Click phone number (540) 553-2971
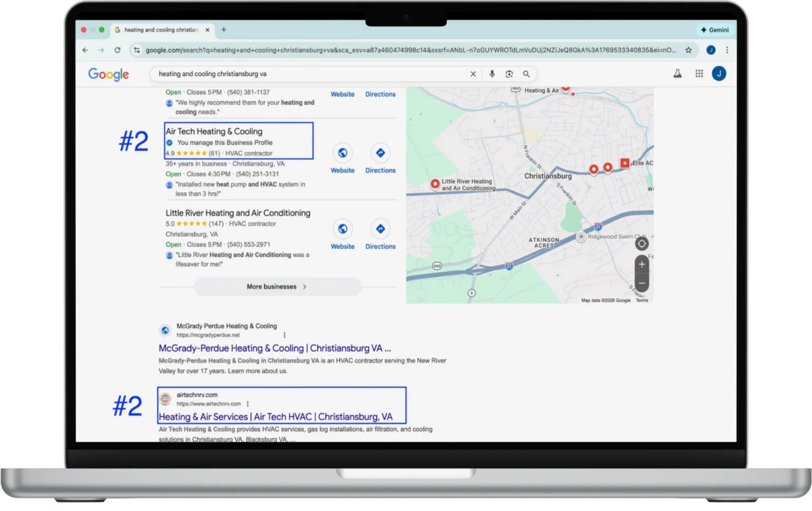 point(249,245)
